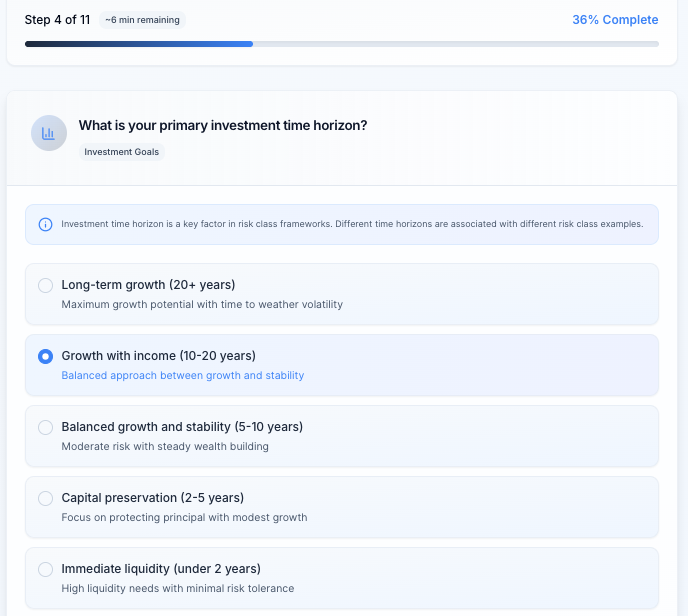Click the Investment Goals category tag

click(122, 152)
